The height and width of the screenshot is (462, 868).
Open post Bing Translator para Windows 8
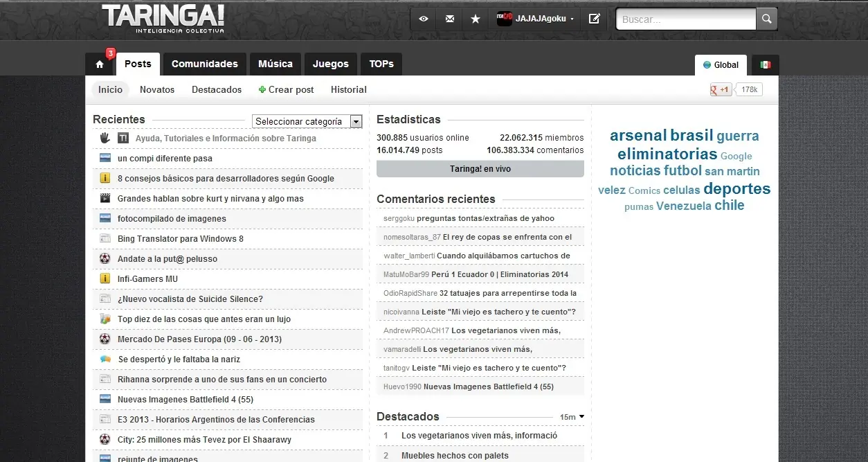coord(181,239)
